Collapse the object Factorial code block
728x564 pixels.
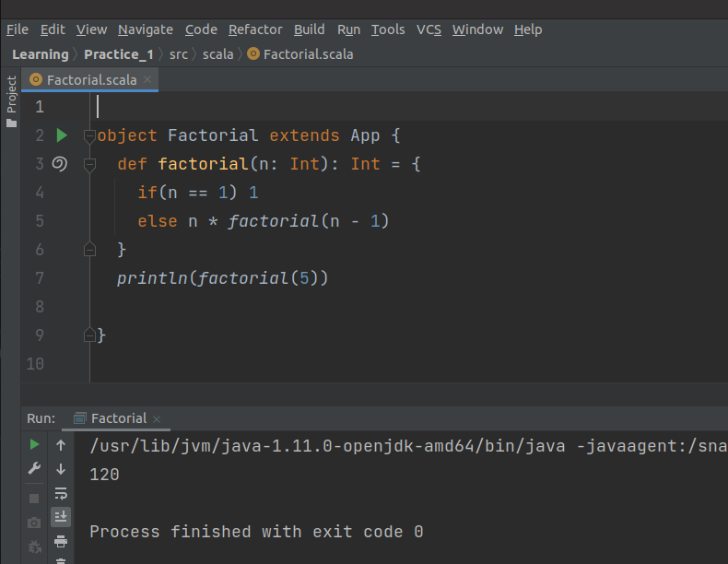pyautogui.click(x=89, y=136)
